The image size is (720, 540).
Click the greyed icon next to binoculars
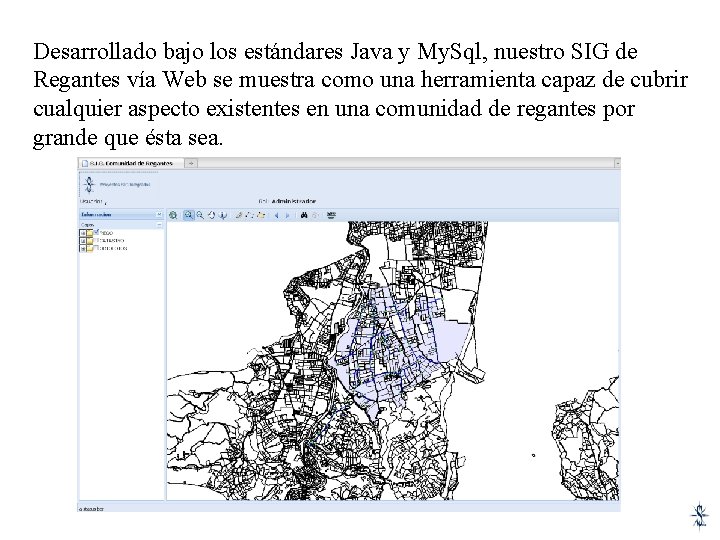[315, 215]
